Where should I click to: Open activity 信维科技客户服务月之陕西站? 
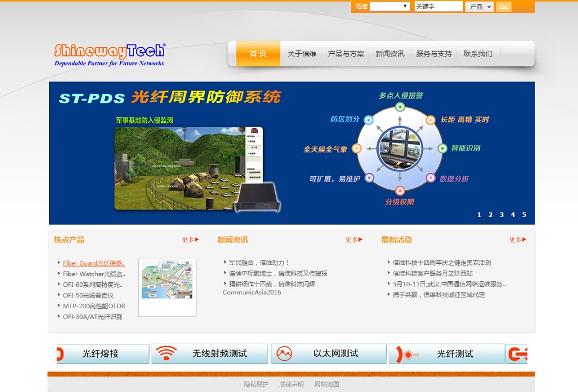(432, 273)
